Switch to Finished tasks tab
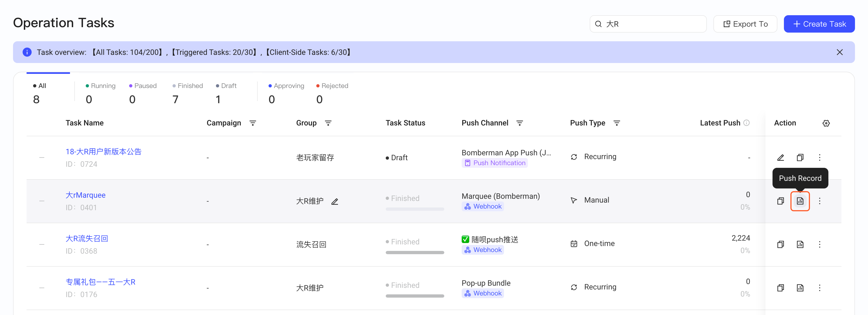Image resolution: width=868 pixels, height=315 pixels. click(188, 93)
